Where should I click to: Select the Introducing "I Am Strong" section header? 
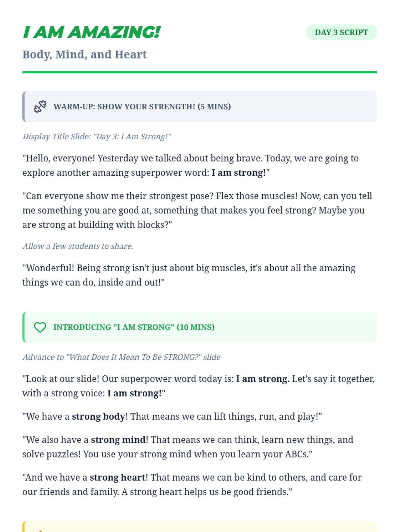[134, 327]
